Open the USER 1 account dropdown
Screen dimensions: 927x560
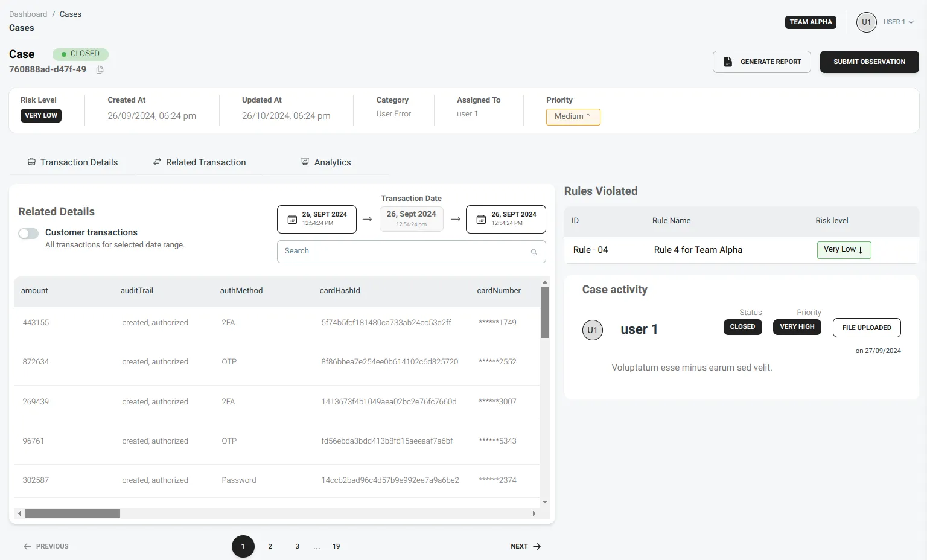898,22
